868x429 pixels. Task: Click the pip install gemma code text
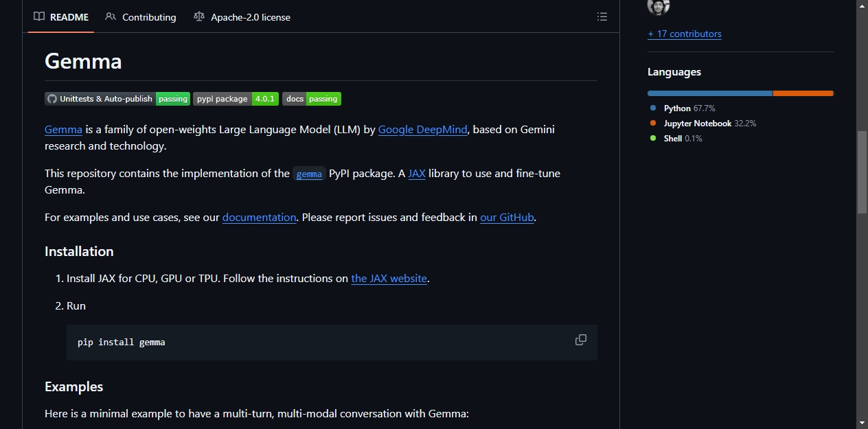click(x=122, y=342)
